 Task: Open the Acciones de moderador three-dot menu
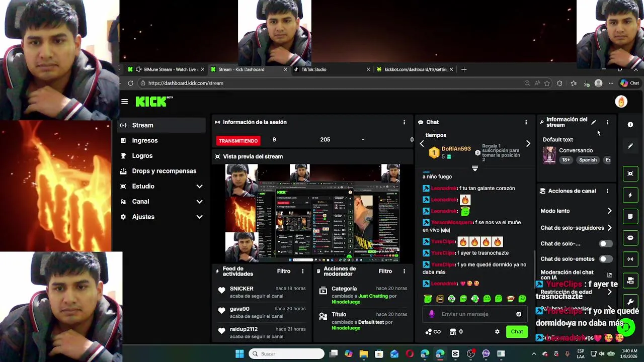click(404, 271)
